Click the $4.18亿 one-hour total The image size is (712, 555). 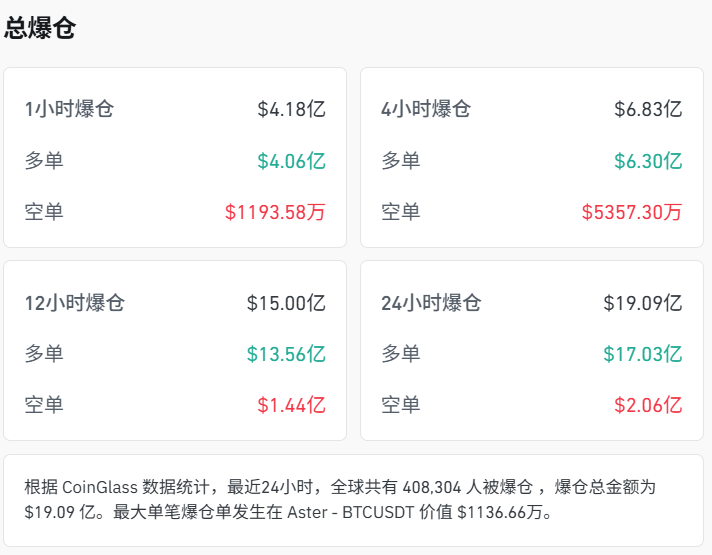291,109
